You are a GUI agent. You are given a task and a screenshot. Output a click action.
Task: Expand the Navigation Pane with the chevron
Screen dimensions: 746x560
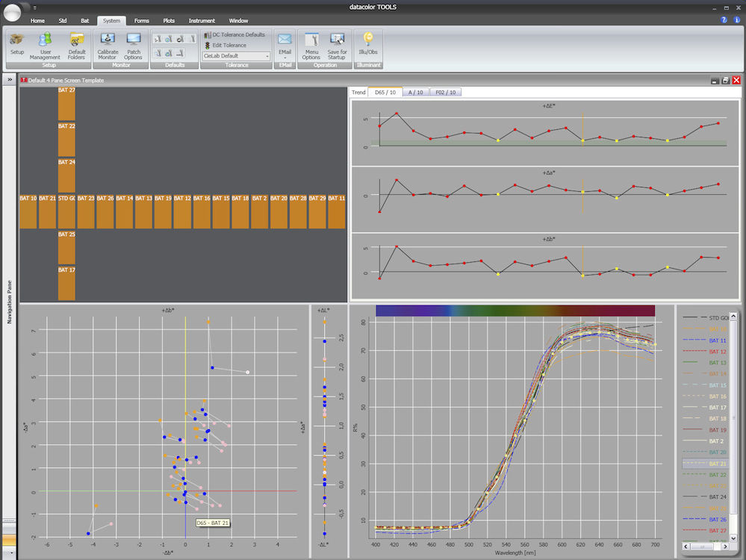(x=8, y=80)
